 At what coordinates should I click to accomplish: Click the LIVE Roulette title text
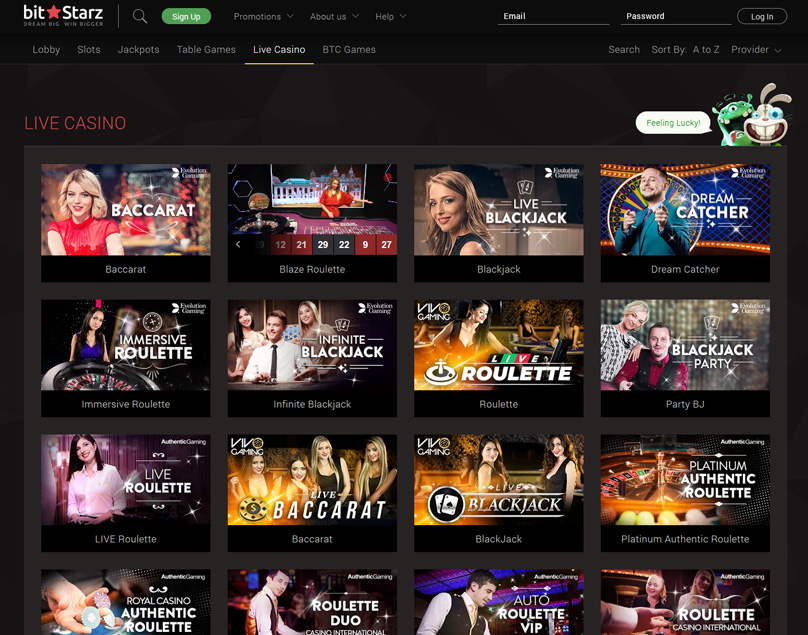[x=126, y=539]
